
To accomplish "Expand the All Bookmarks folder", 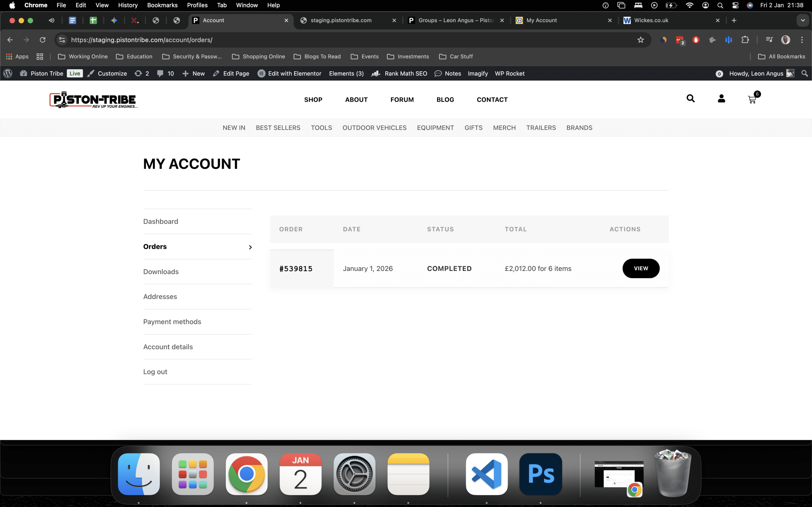I will (781, 56).
